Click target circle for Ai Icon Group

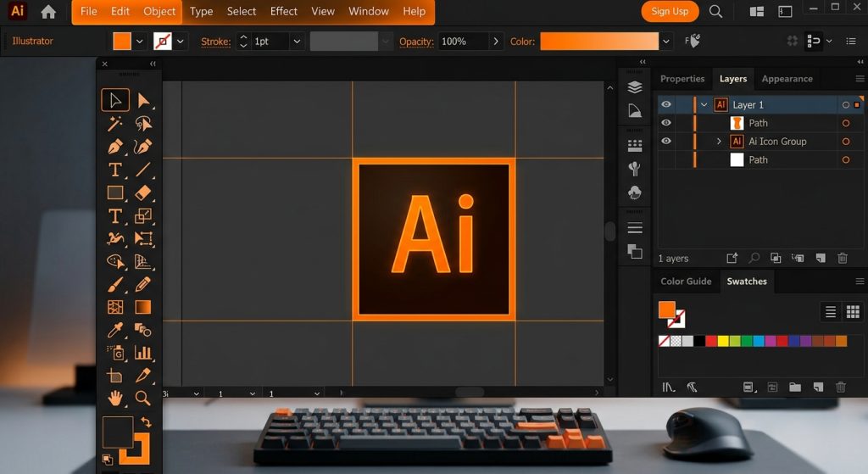click(x=845, y=142)
